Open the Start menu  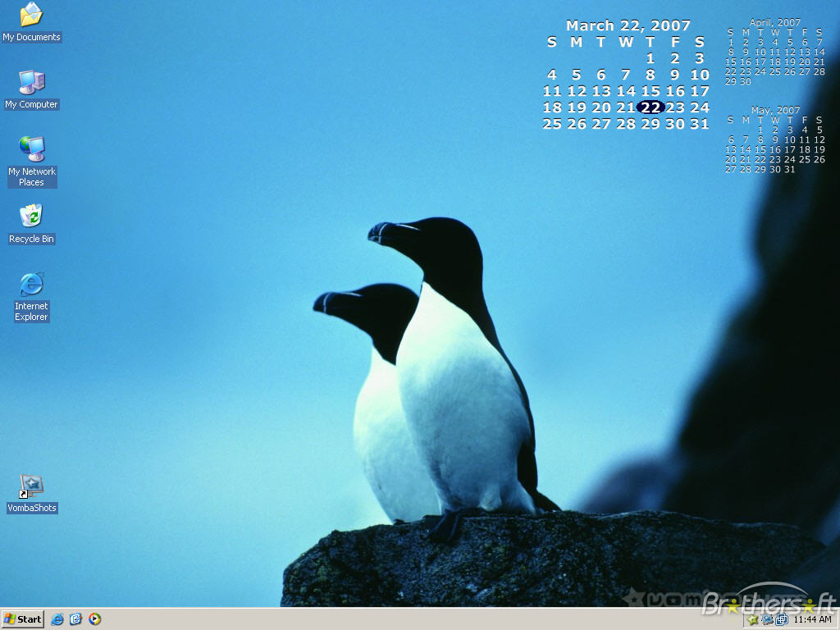point(22,619)
